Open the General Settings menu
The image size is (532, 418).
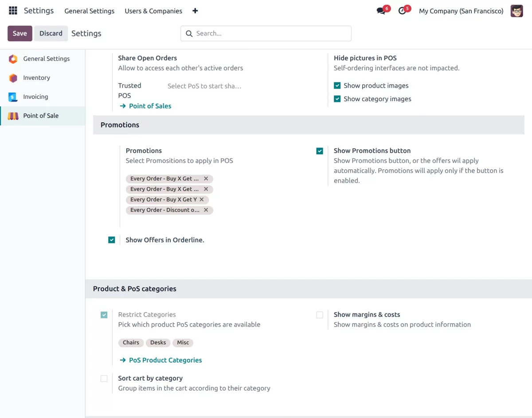tap(89, 11)
